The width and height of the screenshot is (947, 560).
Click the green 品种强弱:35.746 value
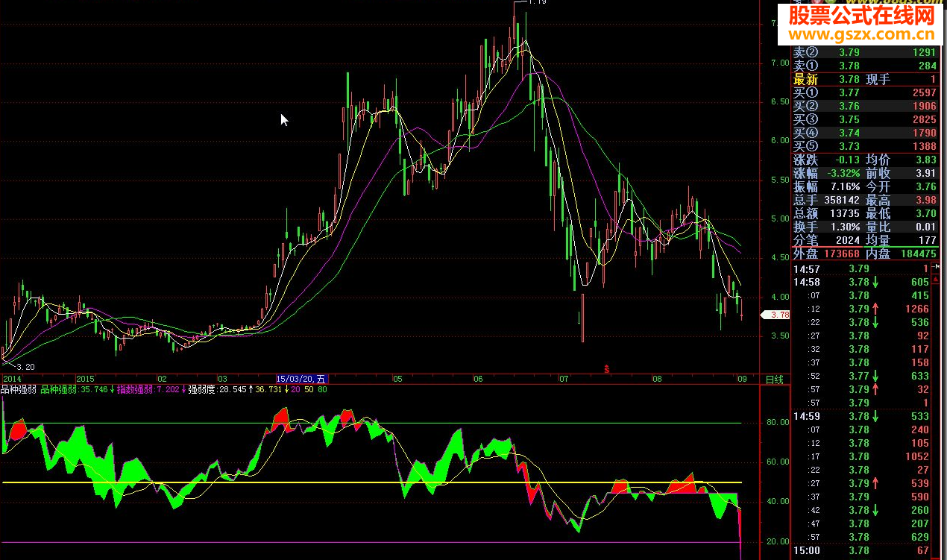click(x=75, y=389)
